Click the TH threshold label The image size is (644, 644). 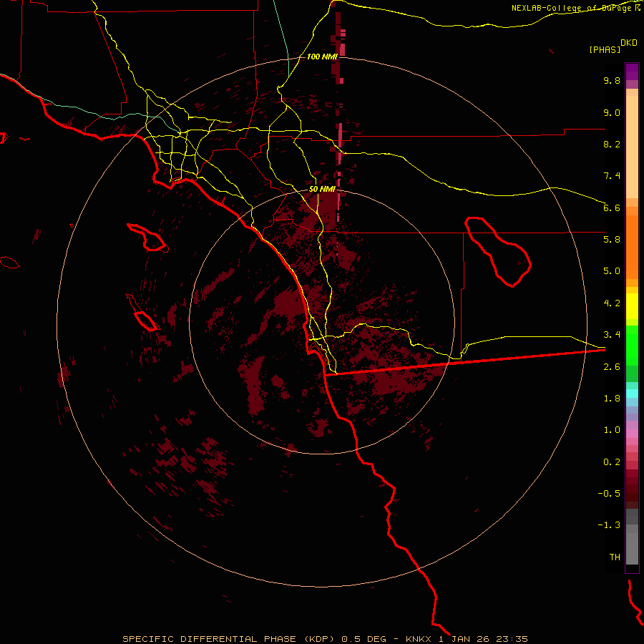pyautogui.click(x=615, y=557)
